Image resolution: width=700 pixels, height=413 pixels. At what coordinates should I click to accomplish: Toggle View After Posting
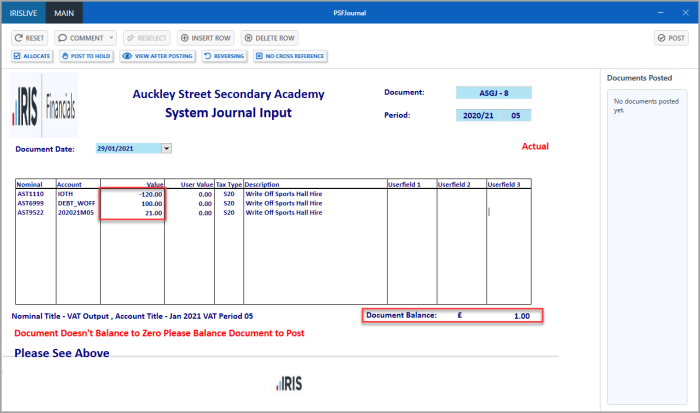158,57
